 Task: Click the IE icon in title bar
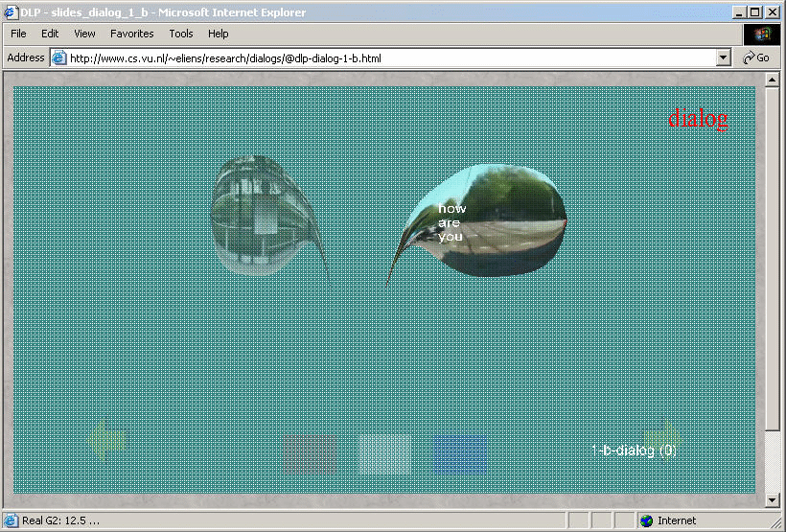tap(11, 12)
